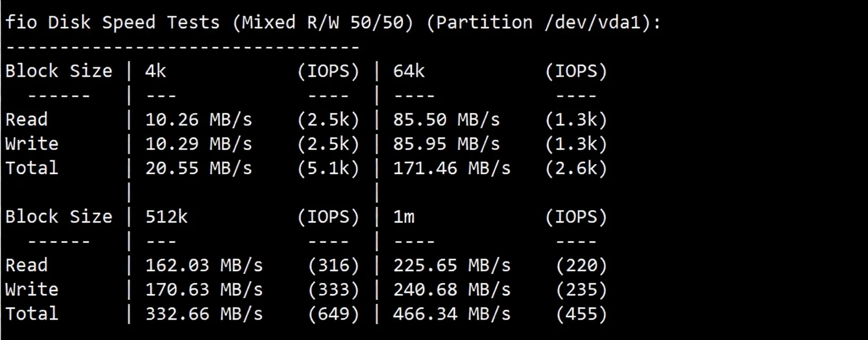
Task: Click the 332.66 MB/s total value
Action: tap(204, 314)
